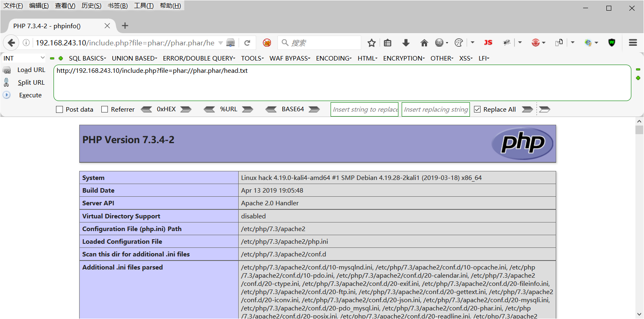Enable the Post data checkbox
Image resolution: width=644 pixels, height=319 pixels.
pos(59,109)
